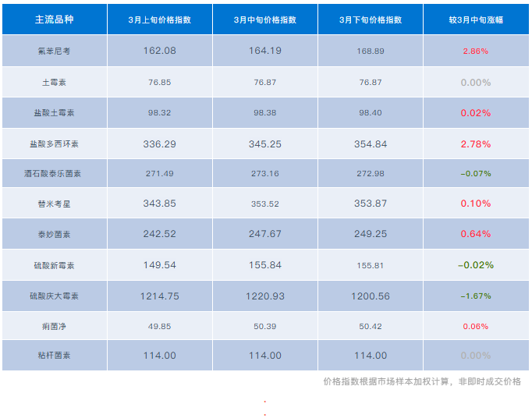Select the 氟苯尼考 row label
The width and height of the screenshot is (532, 418).
pyautogui.click(x=53, y=51)
